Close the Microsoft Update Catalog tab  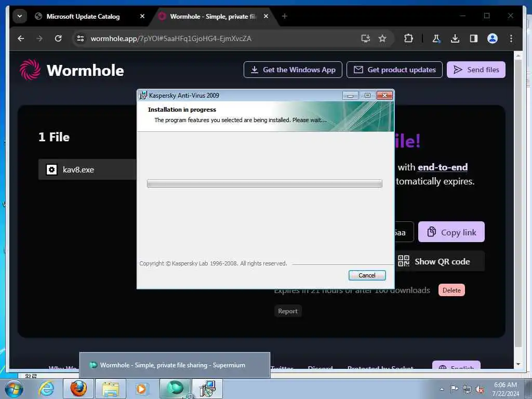142,16
